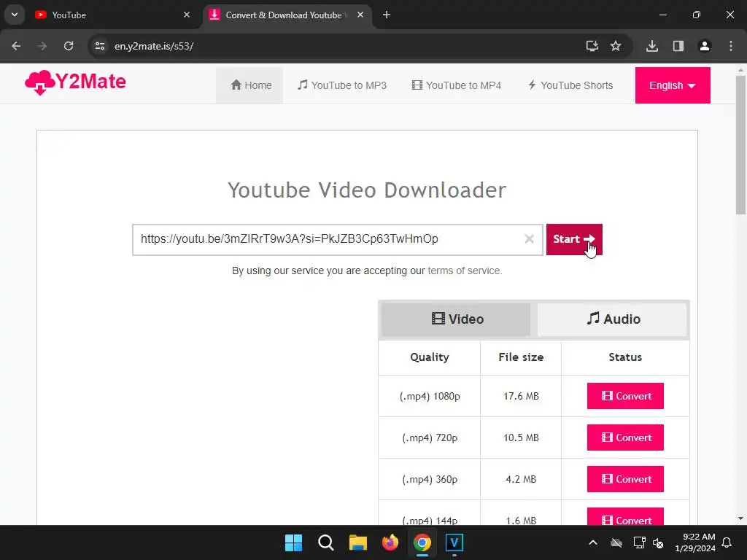Open YouTube Shorts page

(570, 85)
